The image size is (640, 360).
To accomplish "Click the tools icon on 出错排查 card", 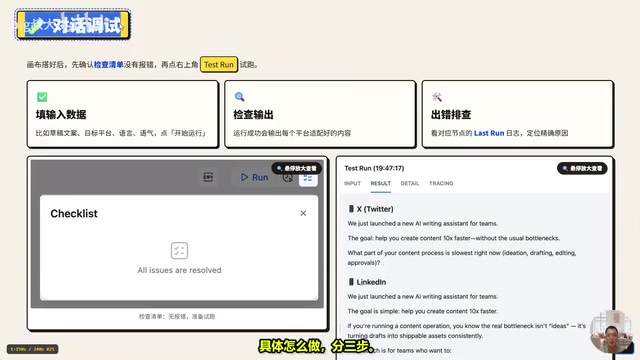I will click(437, 97).
